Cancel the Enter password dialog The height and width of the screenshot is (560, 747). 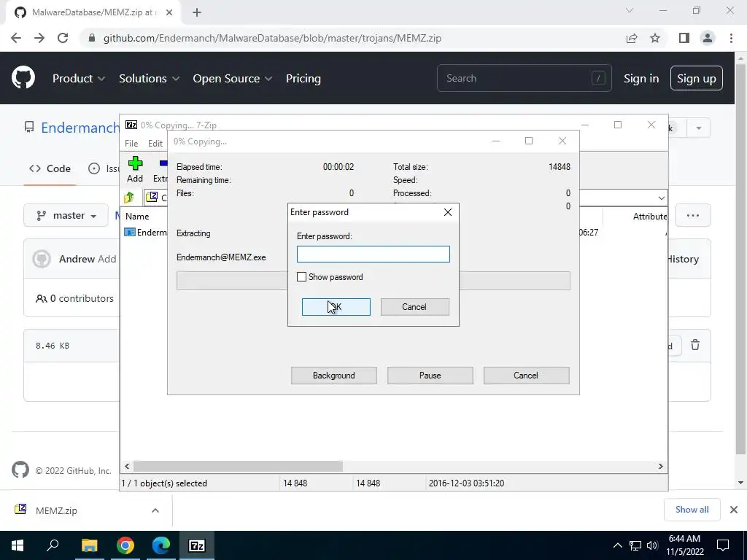[x=414, y=307]
